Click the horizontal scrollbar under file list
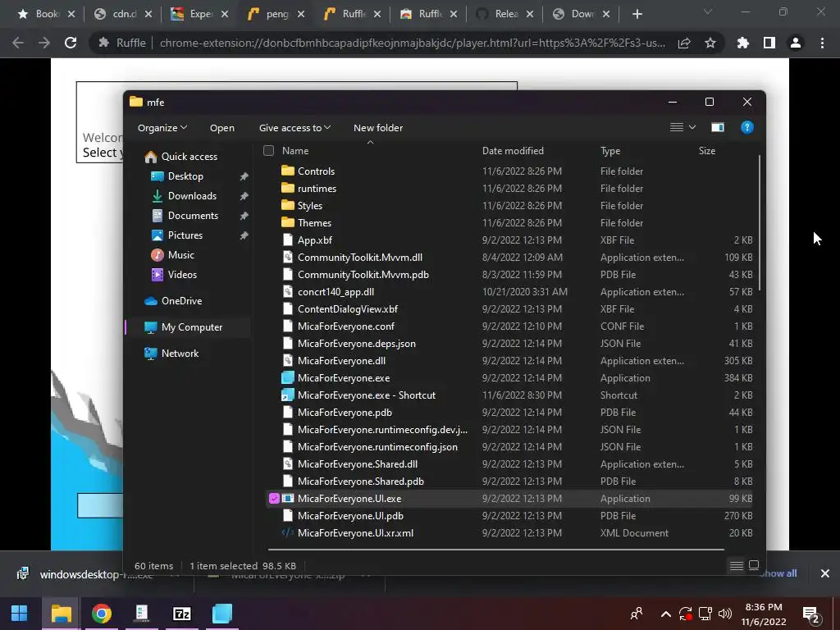The width and height of the screenshot is (840, 630). (x=496, y=549)
